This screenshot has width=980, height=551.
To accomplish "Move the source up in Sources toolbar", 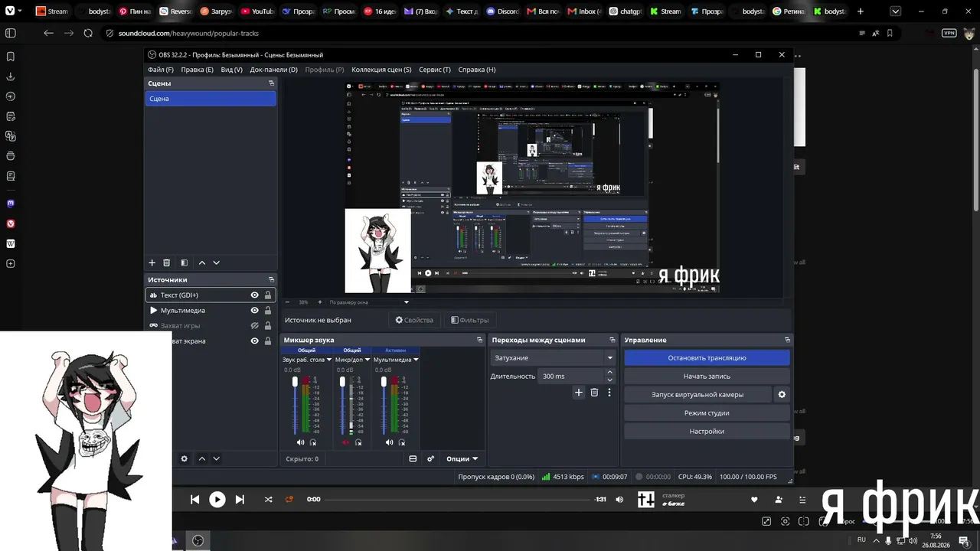I will [x=202, y=458].
